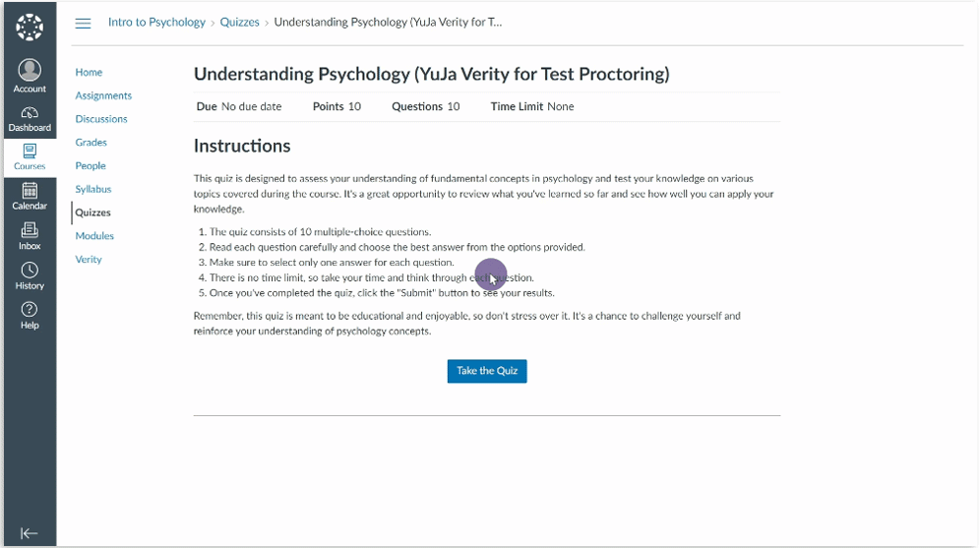
Task: Toggle the hamburger course menu
Action: [84, 23]
